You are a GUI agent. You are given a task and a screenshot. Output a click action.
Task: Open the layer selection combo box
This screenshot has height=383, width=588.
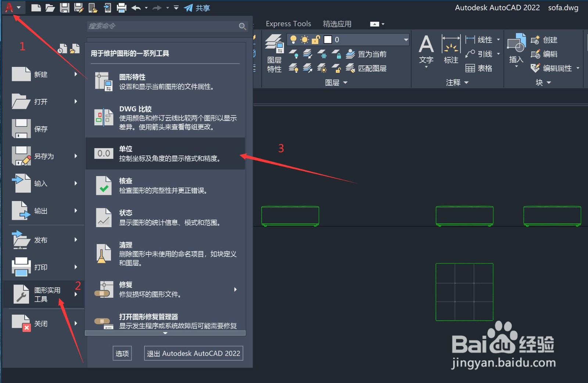[x=348, y=39]
